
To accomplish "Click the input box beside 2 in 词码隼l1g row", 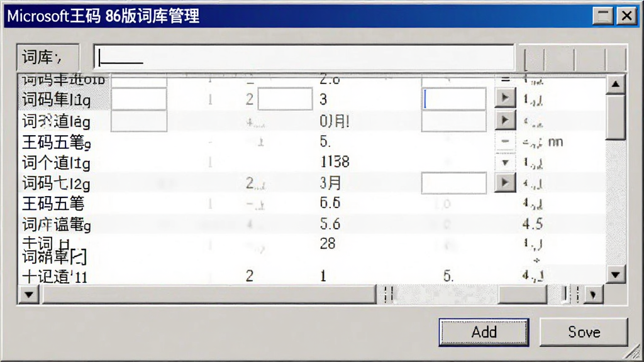I will pyautogui.click(x=285, y=99).
